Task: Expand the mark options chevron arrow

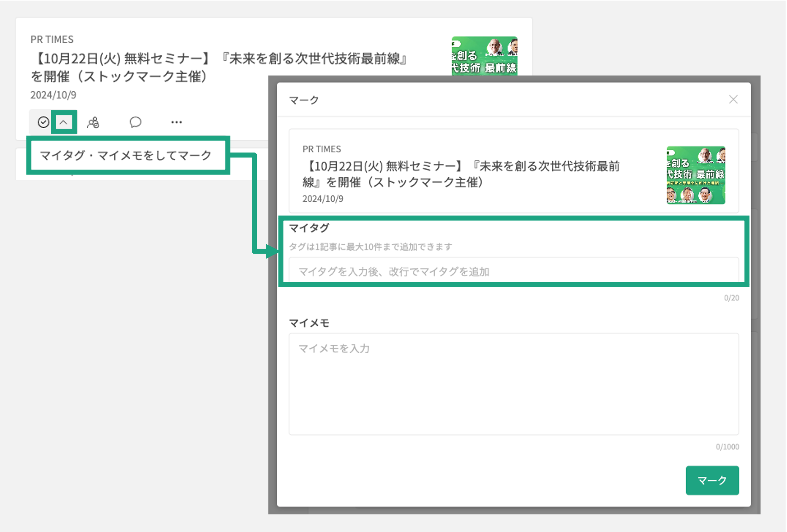Action: point(64,122)
